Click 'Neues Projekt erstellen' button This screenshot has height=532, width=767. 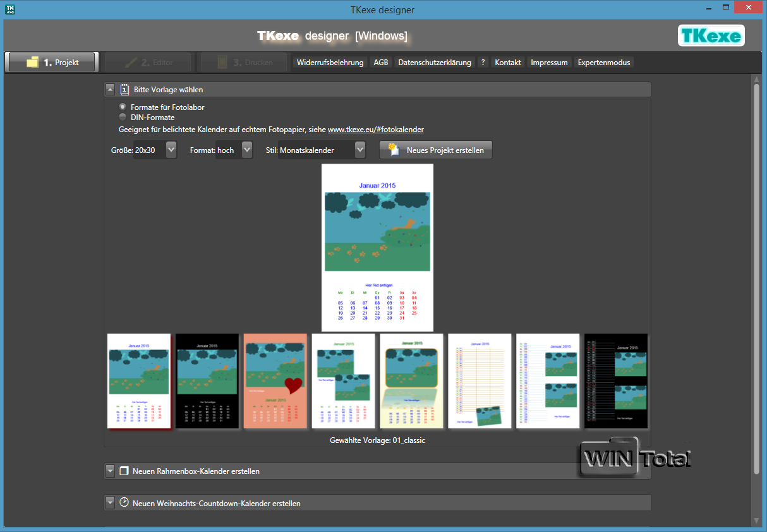(x=435, y=150)
